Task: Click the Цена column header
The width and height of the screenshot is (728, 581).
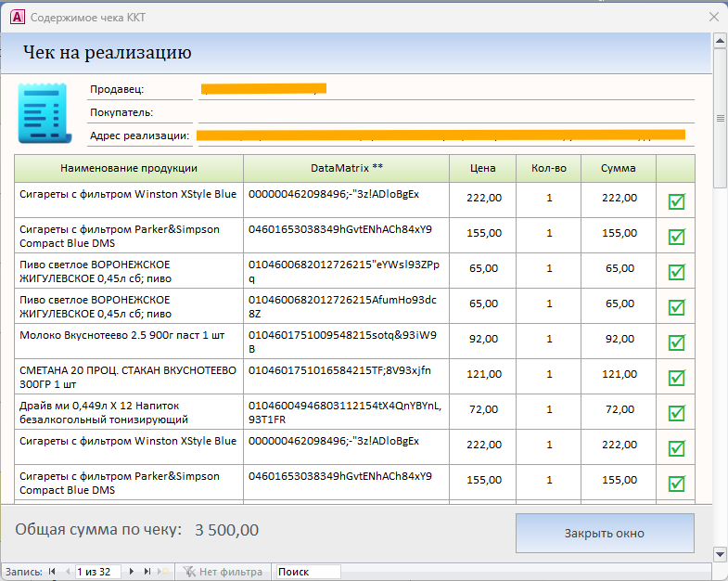Action: pos(483,168)
